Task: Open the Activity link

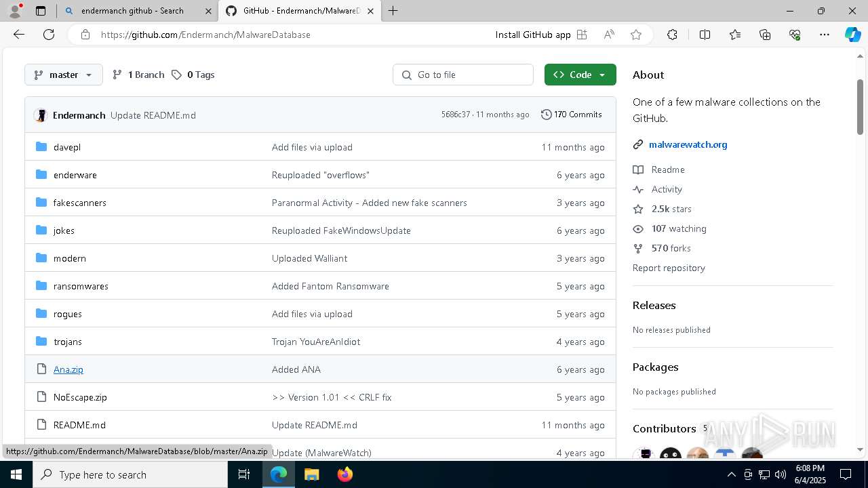Action: tap(667, 189)
